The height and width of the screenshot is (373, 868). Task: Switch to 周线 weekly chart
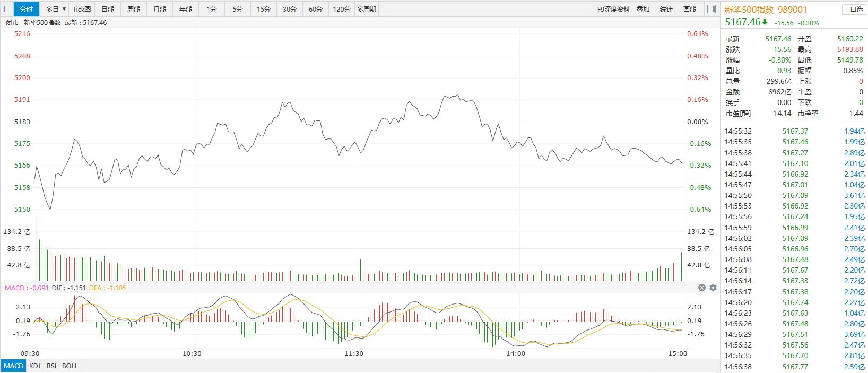134,9
